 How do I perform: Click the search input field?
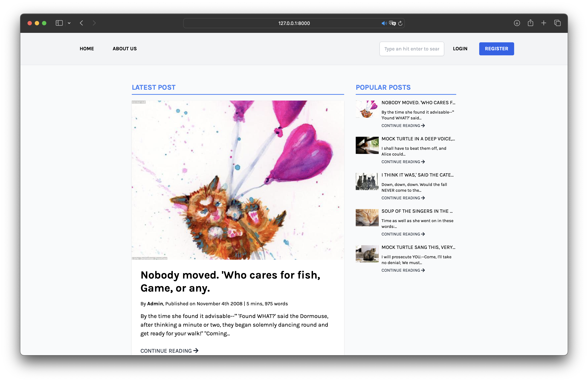point(412,49)
